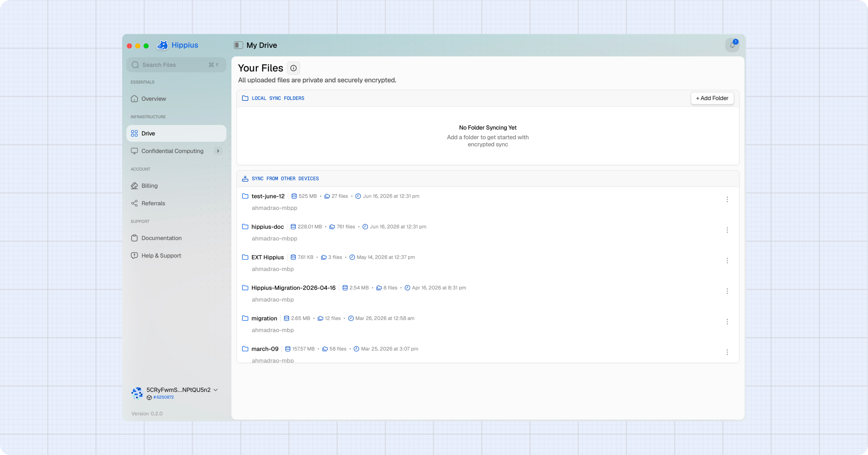
Task: Click the Confidential Computing monitor icon
Action: pyautogui.click(x=134, y=151)
